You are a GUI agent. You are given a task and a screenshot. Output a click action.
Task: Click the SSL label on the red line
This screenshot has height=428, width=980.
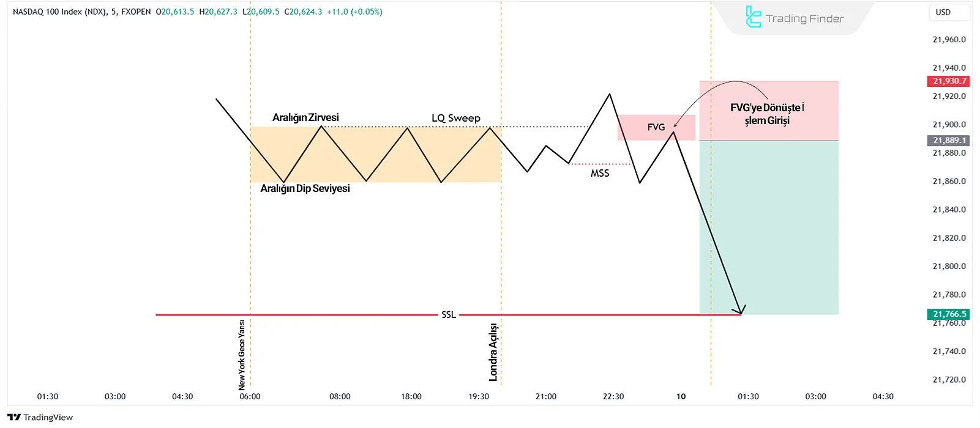(449, 315)
